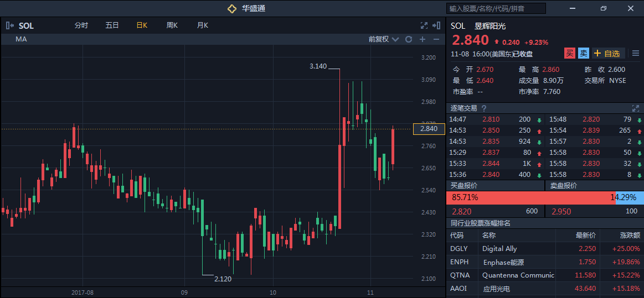
Task: Open the 前复权 adjustment dropdown
Action: [x=383, y=39]
